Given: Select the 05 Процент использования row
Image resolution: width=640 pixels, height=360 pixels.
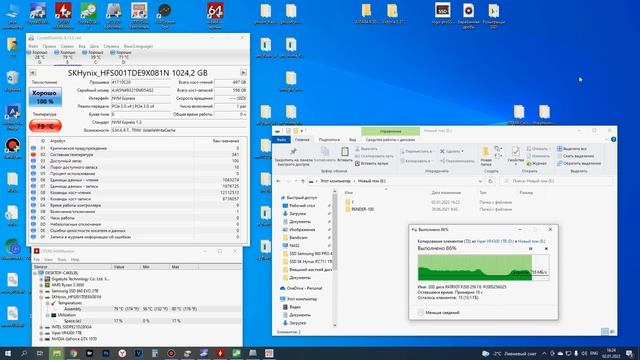Looking at the screenshot, I should (136, 173).
